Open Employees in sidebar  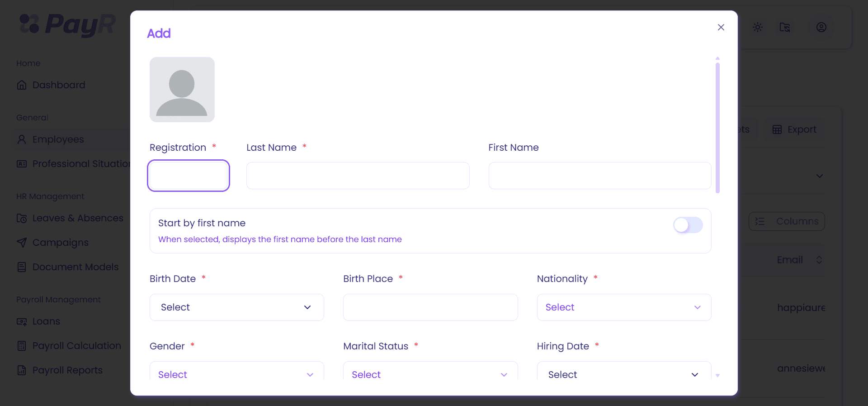(x=58, y=139)
